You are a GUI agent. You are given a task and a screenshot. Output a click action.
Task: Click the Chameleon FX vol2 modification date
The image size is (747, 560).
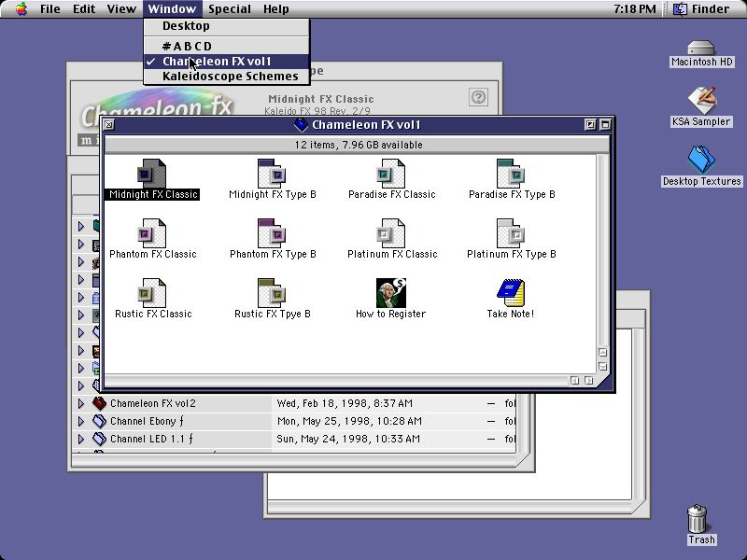345,403
